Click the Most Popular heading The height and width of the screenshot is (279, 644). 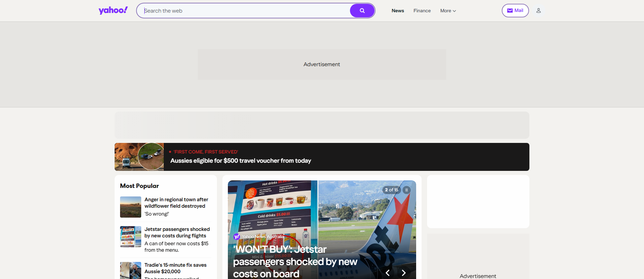[140, 186]
